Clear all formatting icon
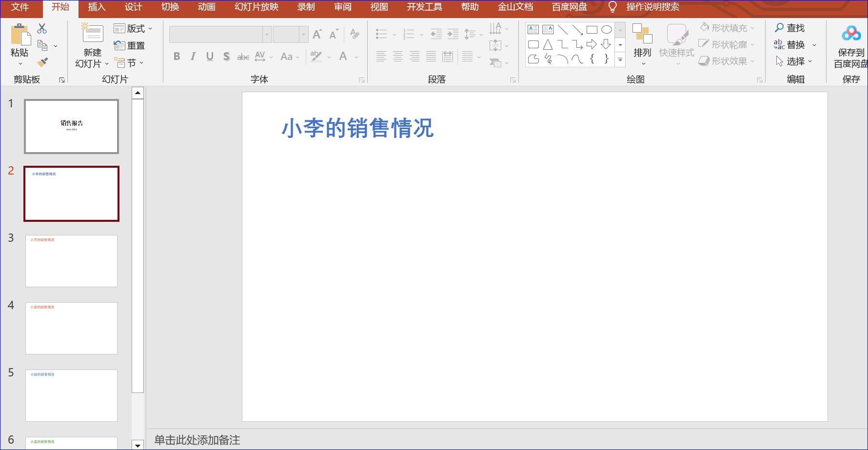868x450 pixels. point(355,34)
